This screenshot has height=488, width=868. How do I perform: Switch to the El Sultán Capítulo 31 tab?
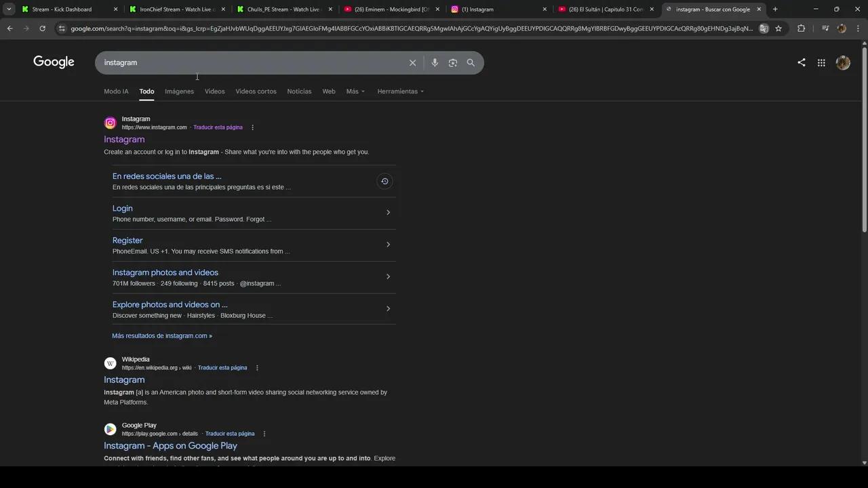(x=606, y=9)
